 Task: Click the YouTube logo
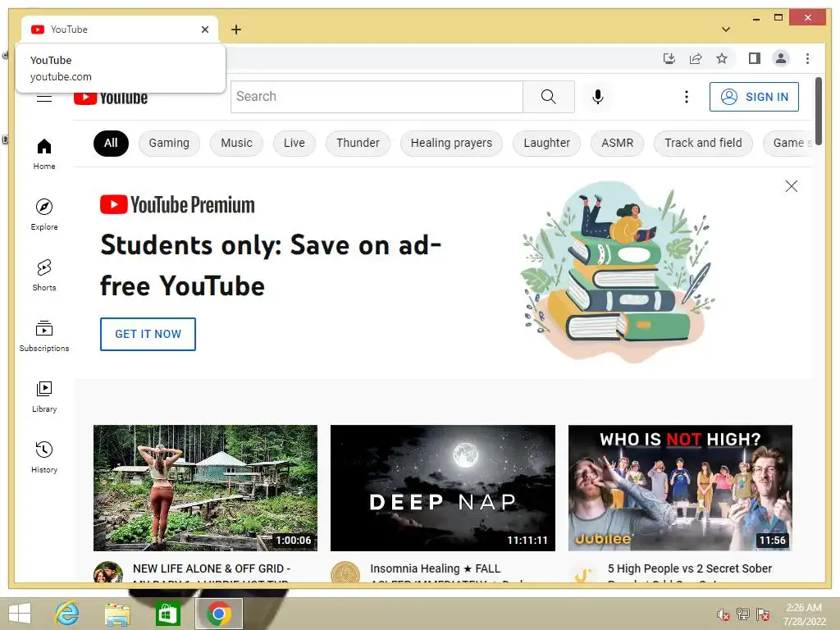(111, 98)
